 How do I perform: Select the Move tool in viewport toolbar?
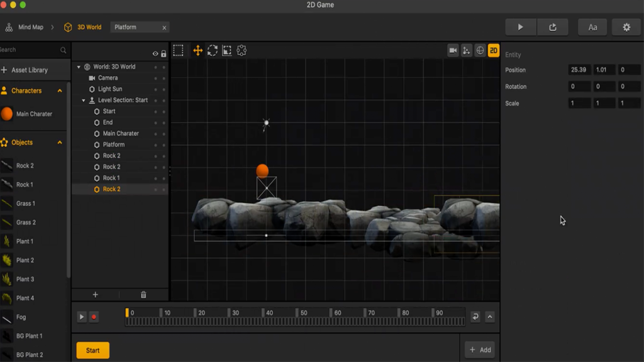point(197,51)
